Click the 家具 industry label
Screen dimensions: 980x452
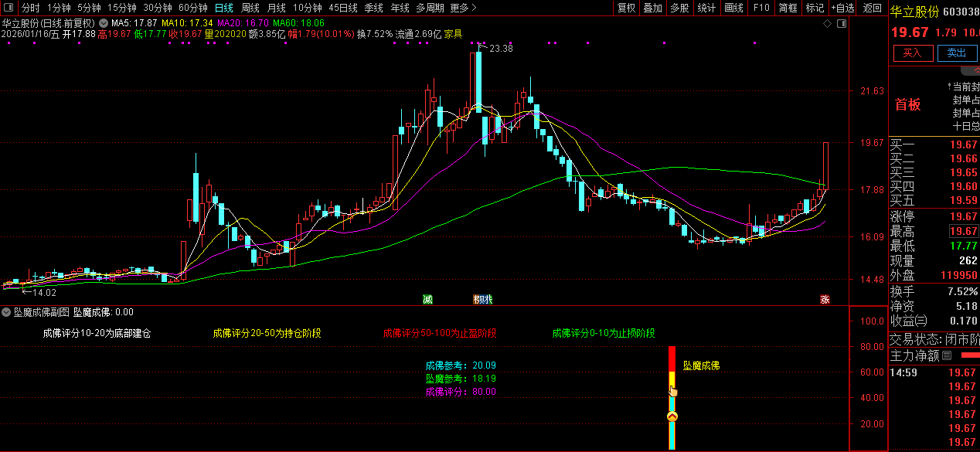pos(453,34)
